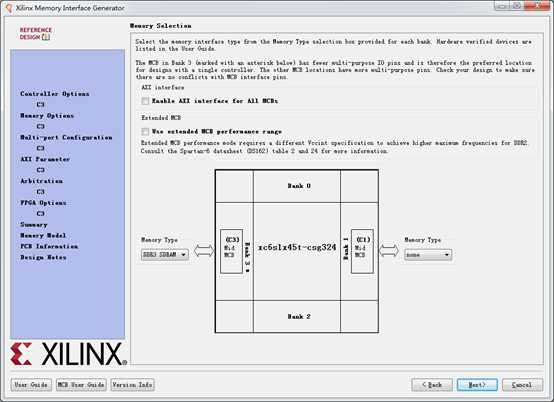The height and width of the screenshot is (402, 554).
Task: Enable AXI interface for All MCBs checkbox
Action: 145,101
